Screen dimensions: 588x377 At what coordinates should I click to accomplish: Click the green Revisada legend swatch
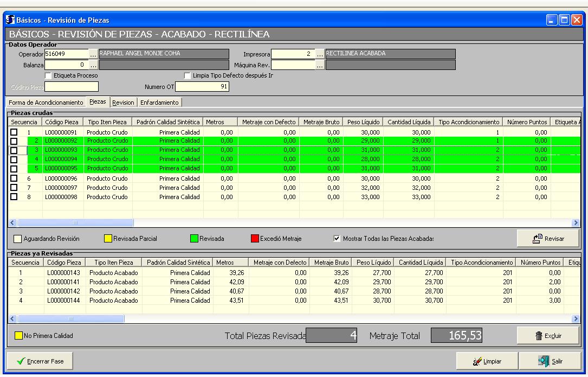(x=194, y=239)
